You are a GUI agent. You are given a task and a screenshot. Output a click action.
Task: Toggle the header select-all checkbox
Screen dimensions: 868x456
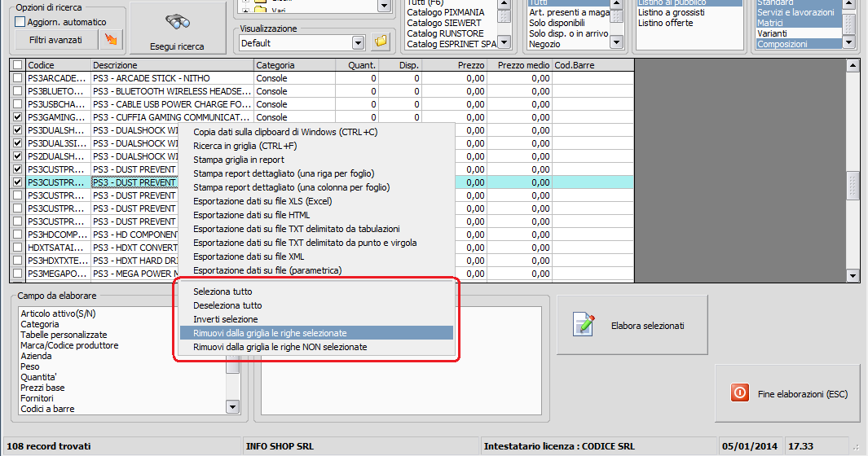(x=18, y=65)
